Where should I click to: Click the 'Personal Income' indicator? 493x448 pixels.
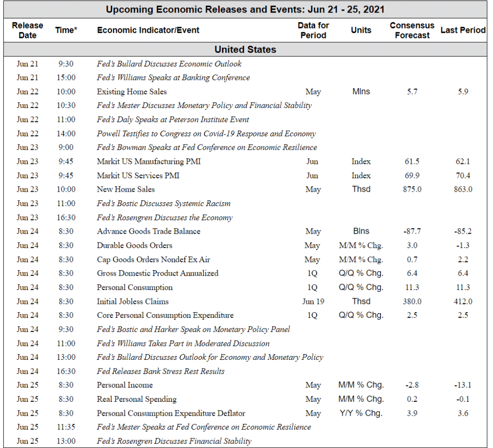[125, 385]
